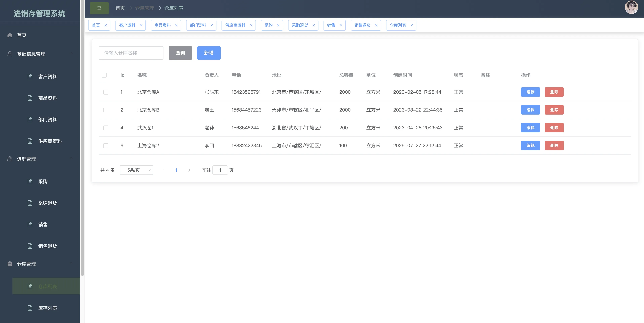
Task: Close the 供应商资料 tab using its X icon
Action: [x=251, y=25]
